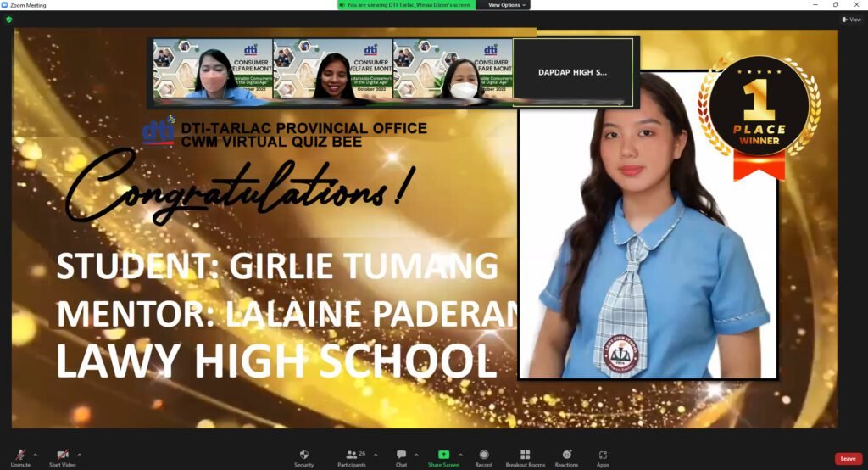Open the Security shield icon
Viewport: 868px width, 470px height.
(x=304, y=458)
